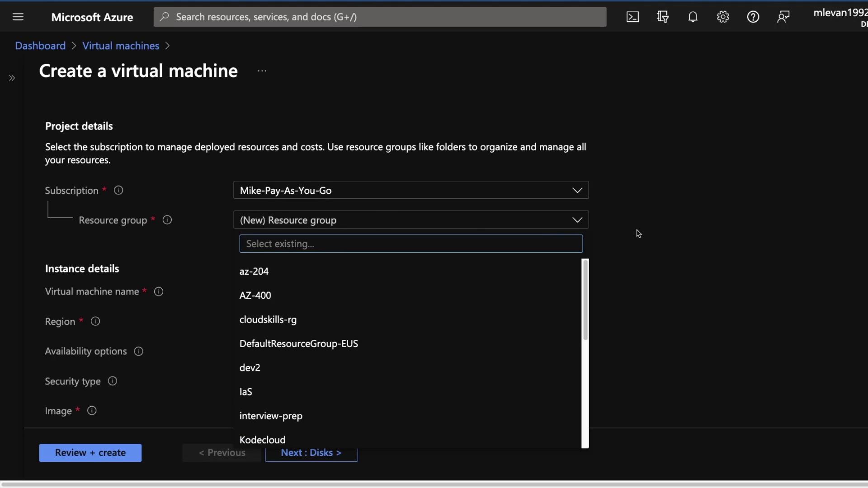Select cloudskills-rg resource group

pyautogui.click(x=268, y=319)
